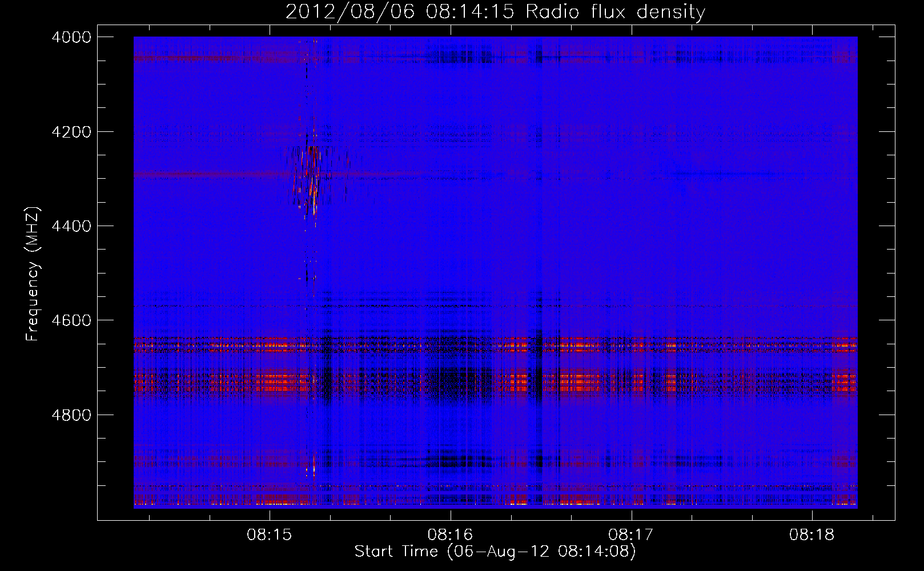The image size is (924, 571).
Task: Click the '4800' frequency axis label
Action: click(x=71, y=415)
